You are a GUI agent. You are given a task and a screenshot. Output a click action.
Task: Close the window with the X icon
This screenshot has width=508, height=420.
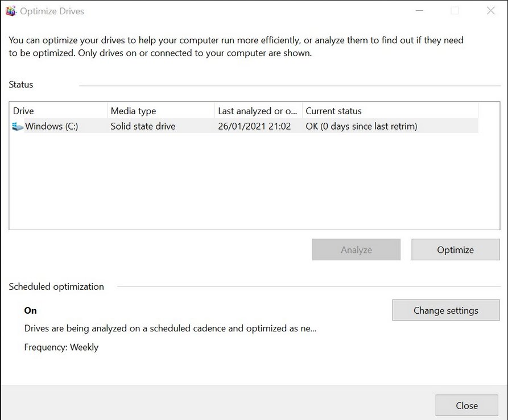(x=490, y=11)
